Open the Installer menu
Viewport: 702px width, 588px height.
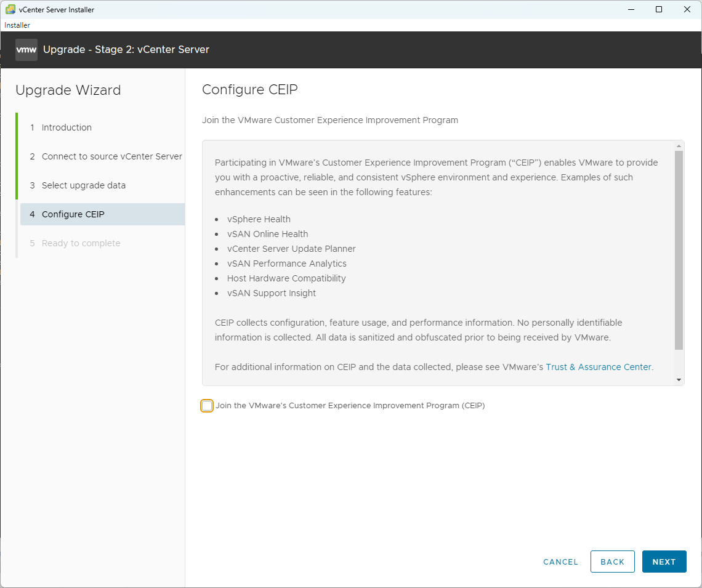[17, 25]
